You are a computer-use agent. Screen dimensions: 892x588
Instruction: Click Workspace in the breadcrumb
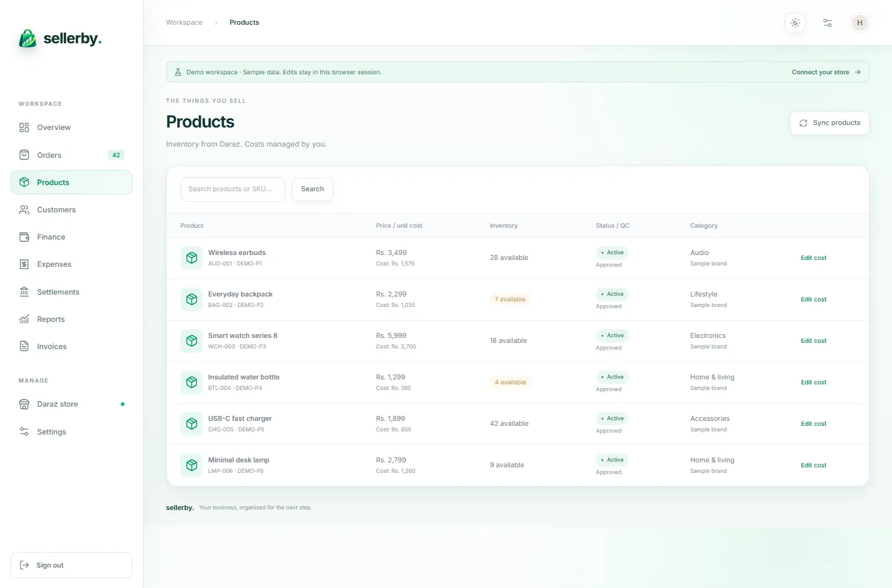point(184,22)
